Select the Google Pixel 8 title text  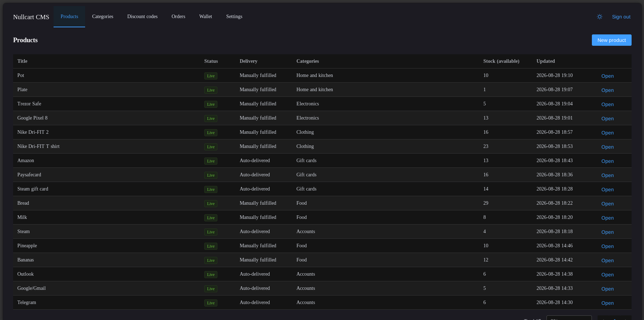click(x=32, y=118)
